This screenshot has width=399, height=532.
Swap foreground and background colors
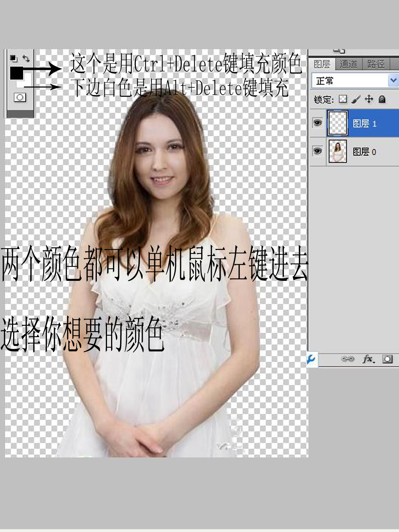26,58
